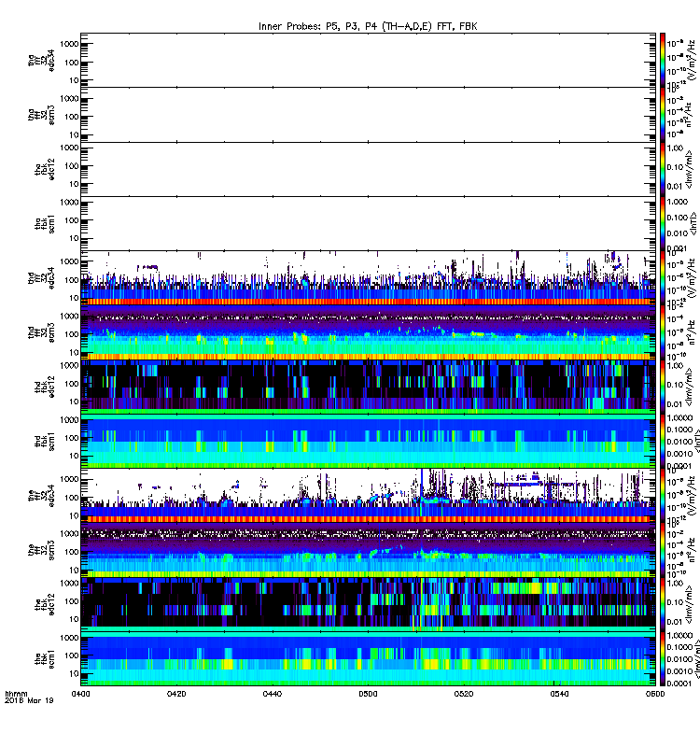Click the color bar of the the fbk scm1 panel

663,659
